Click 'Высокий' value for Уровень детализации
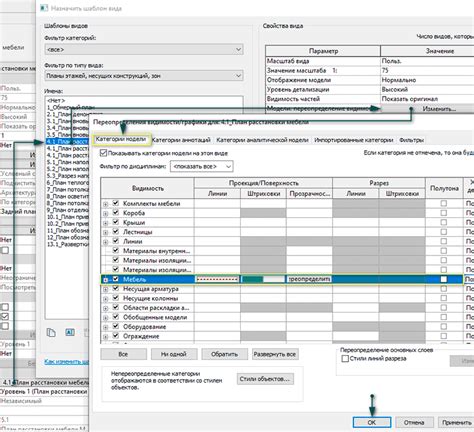This screenshot has width=474, height=432. [x=427, y=89]
